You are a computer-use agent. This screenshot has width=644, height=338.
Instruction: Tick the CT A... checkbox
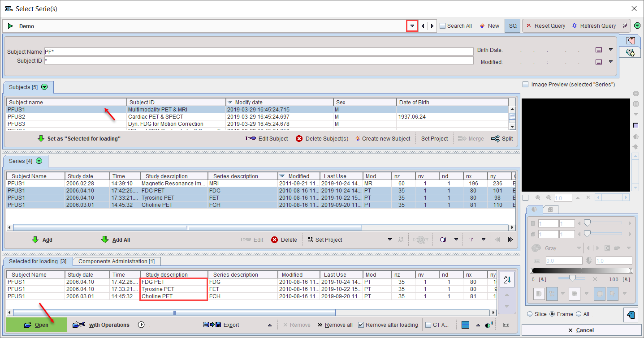click(x=428, y=325)
